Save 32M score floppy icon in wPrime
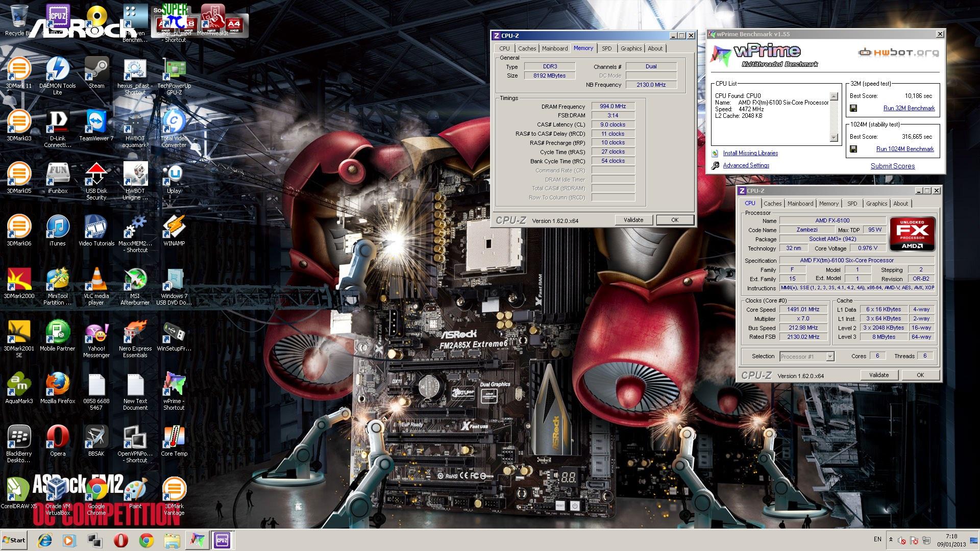Viewport: 980px width, 551px height. coord(853,108)
